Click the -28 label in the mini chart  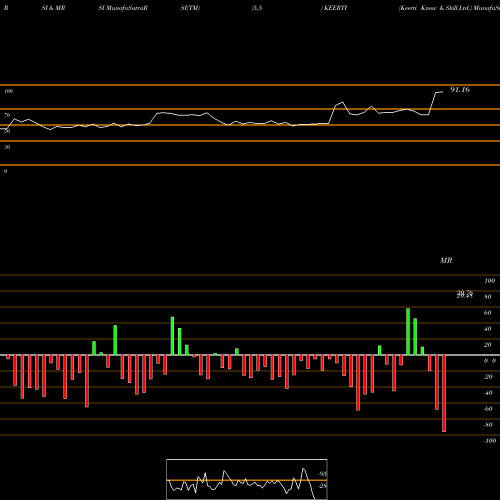[x=322, y=486]
